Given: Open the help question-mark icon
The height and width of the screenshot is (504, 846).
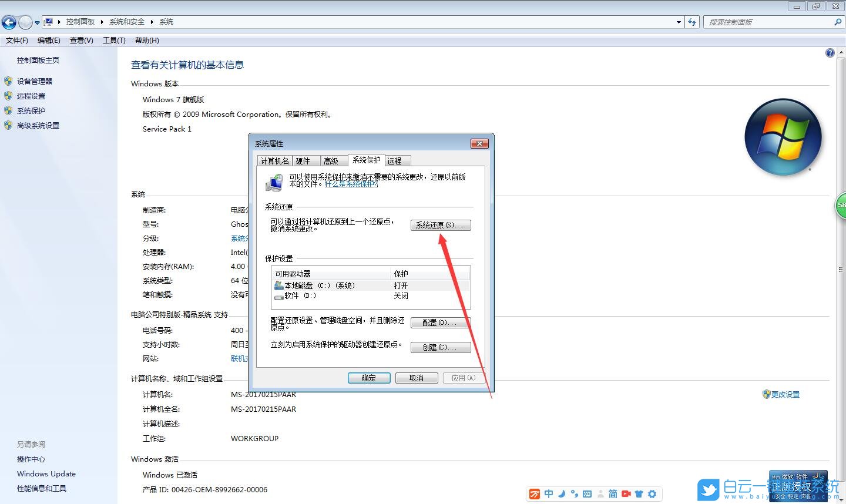Looking at the screenshot, I should pyautogui.click(x=830, y=53).
